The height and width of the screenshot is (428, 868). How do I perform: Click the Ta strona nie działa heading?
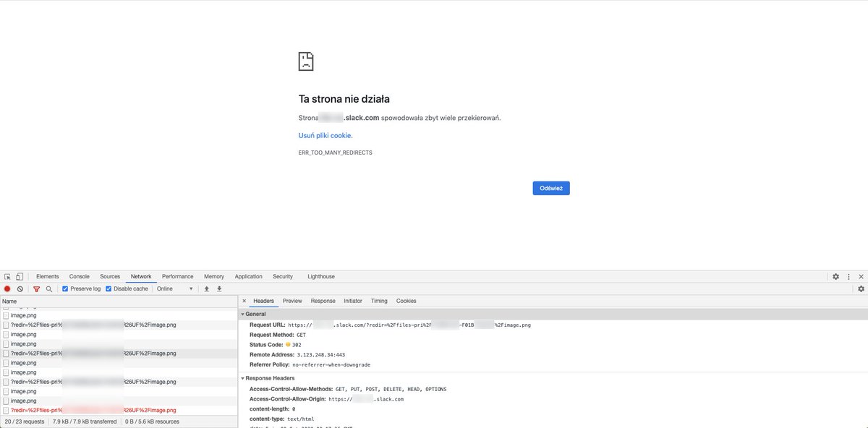tap(344, 99)
